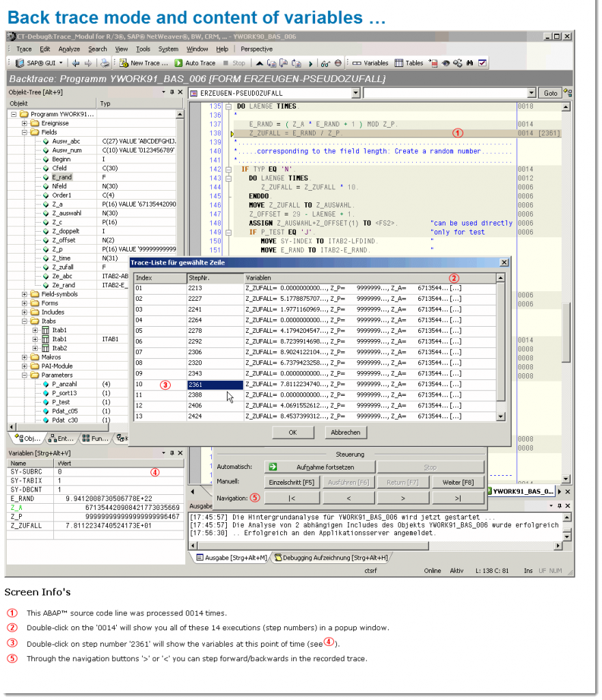Viewport: 602px width, 700px height.
Task: Click the printer icon in the toolbar
Action: 104,63
